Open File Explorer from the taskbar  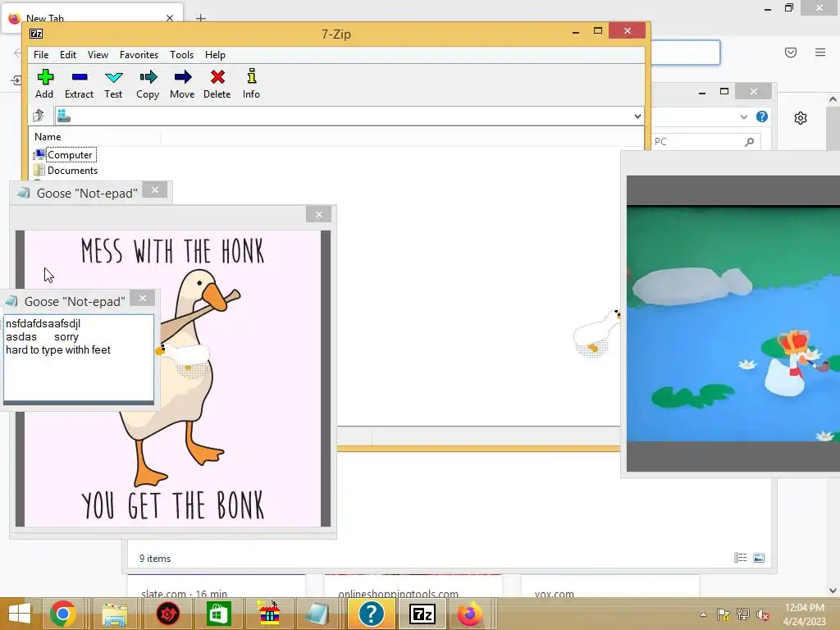[x=115, y=614]
